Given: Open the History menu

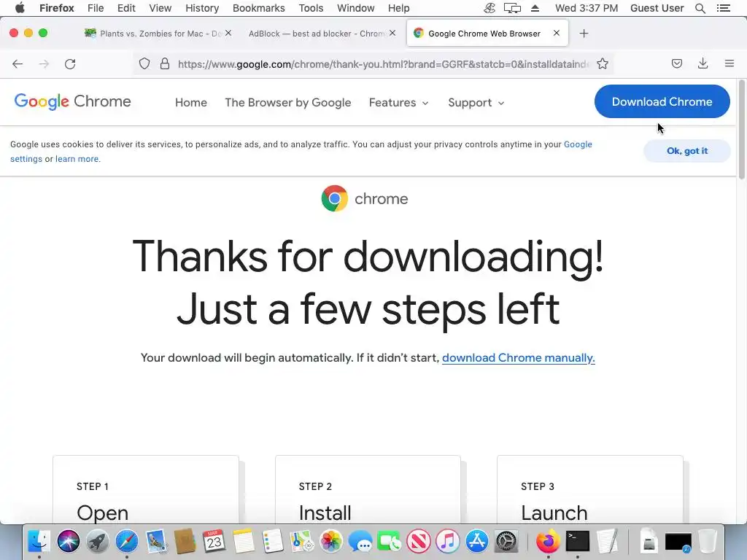Looking at the screenshot, I should (202, 8).
